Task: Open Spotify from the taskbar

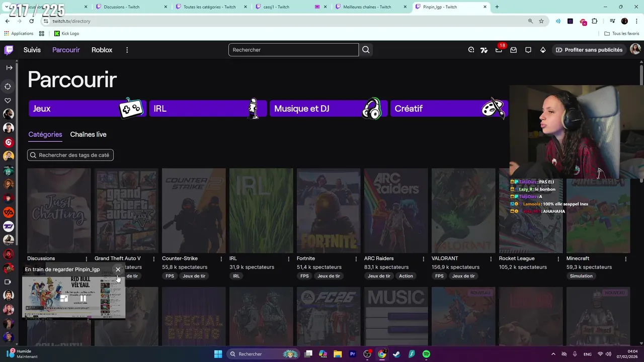Action: coord(426,354)
